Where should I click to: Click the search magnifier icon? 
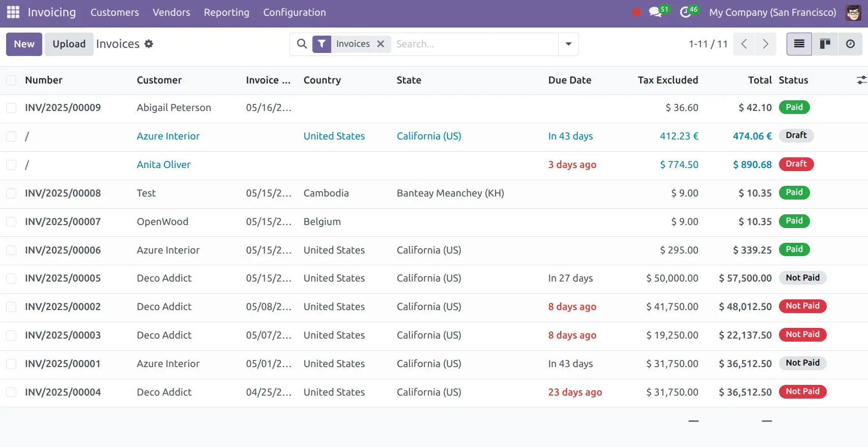pyautogui.click(x=302, y=44)
